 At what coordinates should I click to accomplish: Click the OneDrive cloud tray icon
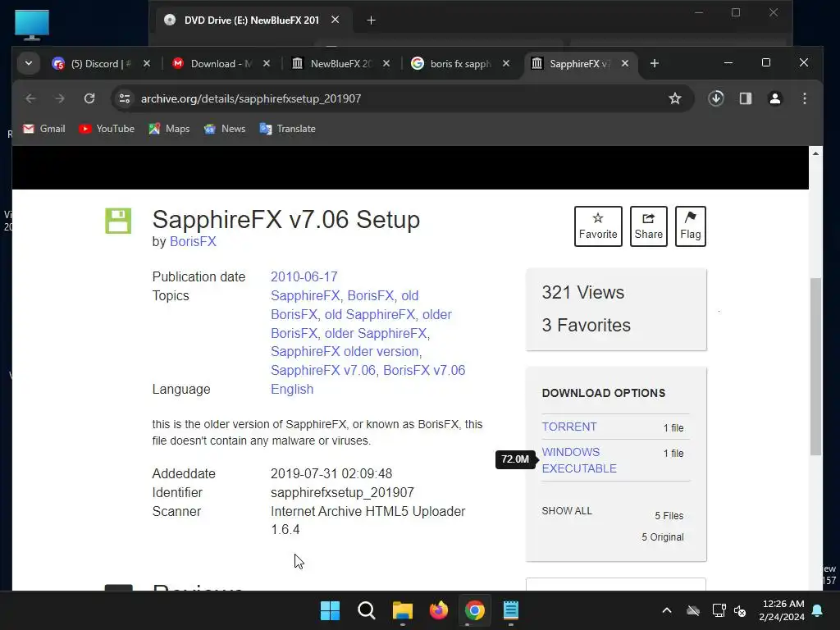693,610
